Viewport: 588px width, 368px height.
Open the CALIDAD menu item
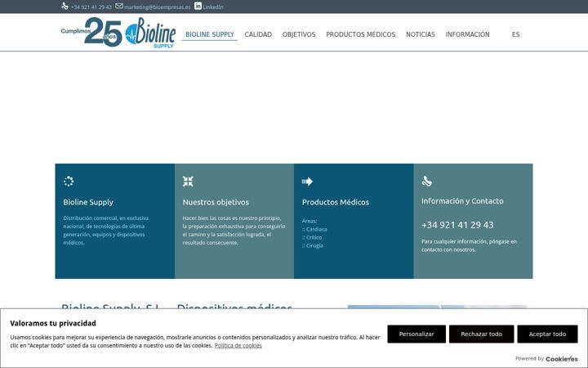[x=258, y=34]
